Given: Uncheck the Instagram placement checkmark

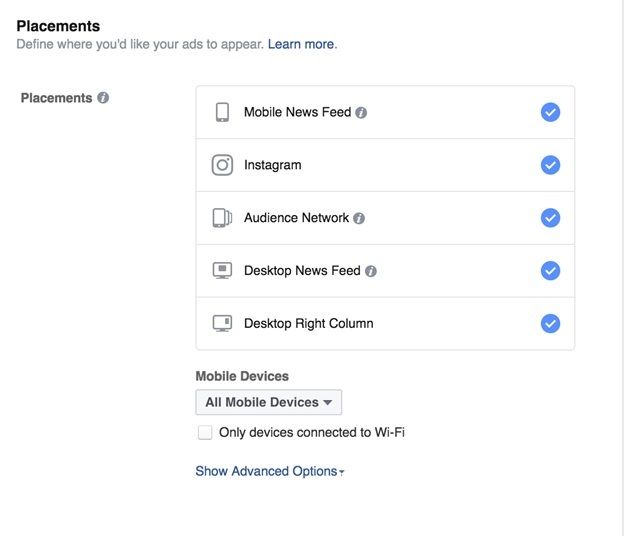Looking at the screenshot, I should (550, 165).
